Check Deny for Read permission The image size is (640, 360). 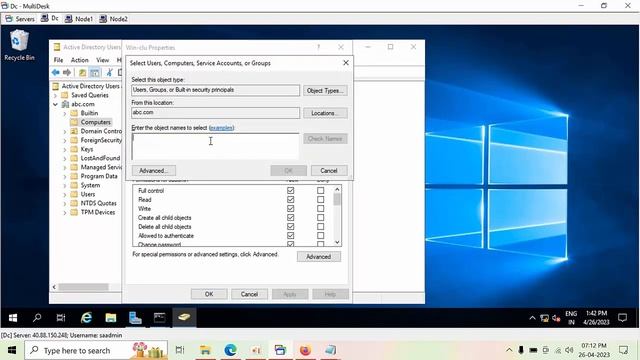[320, 200]
